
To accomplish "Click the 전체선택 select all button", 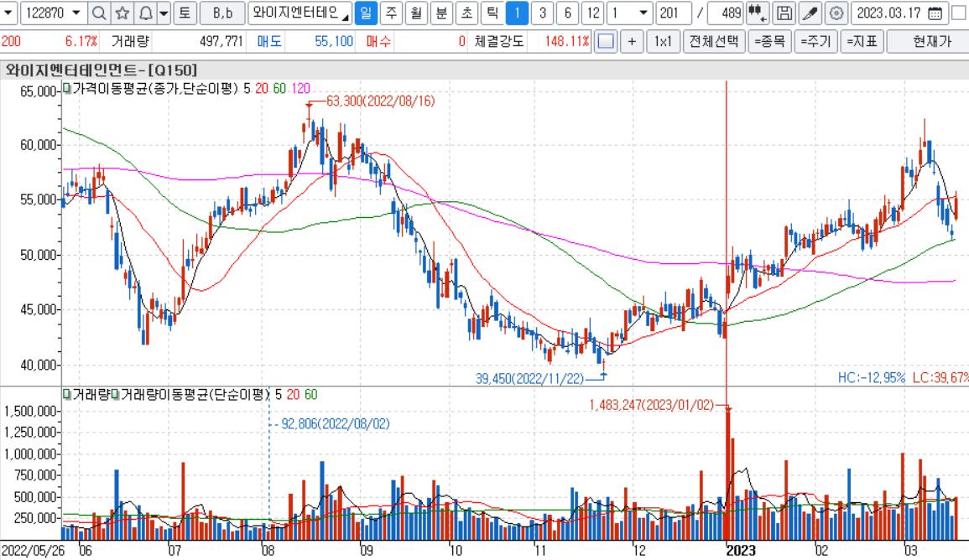I will pos(714,41).
